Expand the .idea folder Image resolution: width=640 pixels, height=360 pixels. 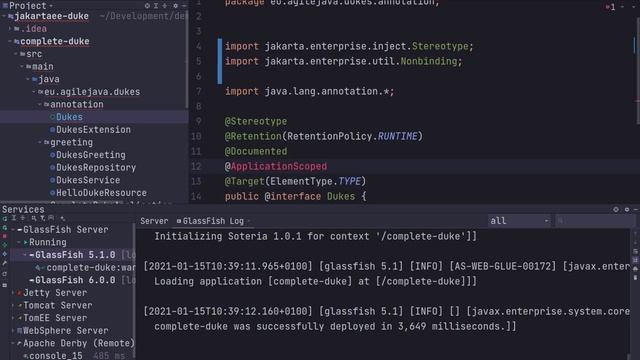pos(10,29)
